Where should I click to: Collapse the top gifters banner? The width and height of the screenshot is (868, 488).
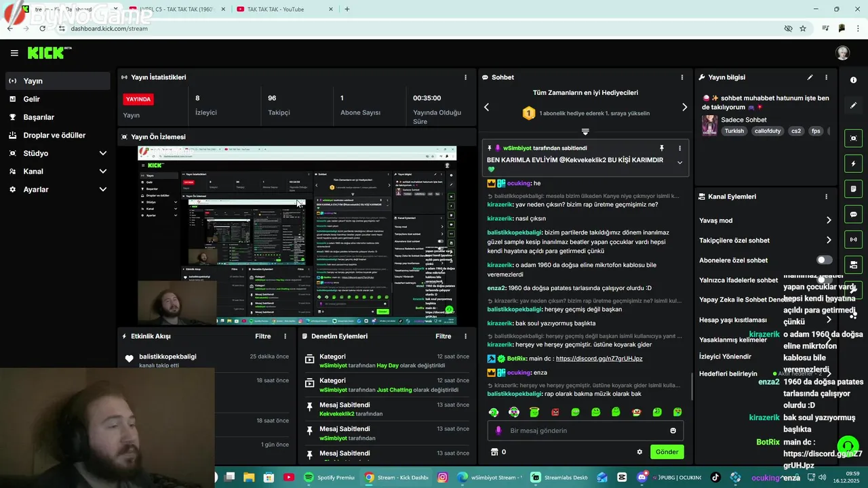click(x=585, y=131)
